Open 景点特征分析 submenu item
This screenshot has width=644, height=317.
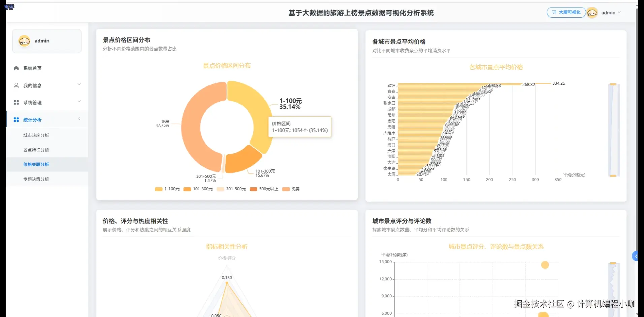point(36,150)
